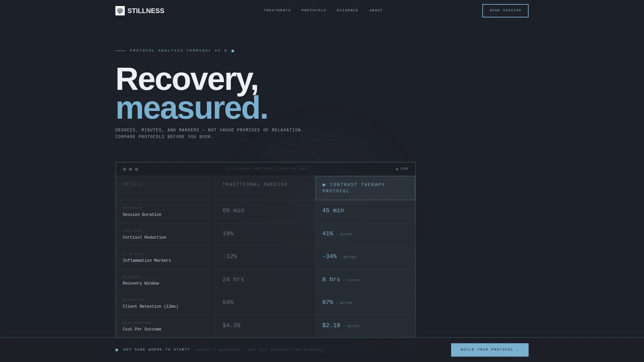This screenshot has width=644, height=362.
Task: Click the Build Your Protocol button
Action: [490, 350]
